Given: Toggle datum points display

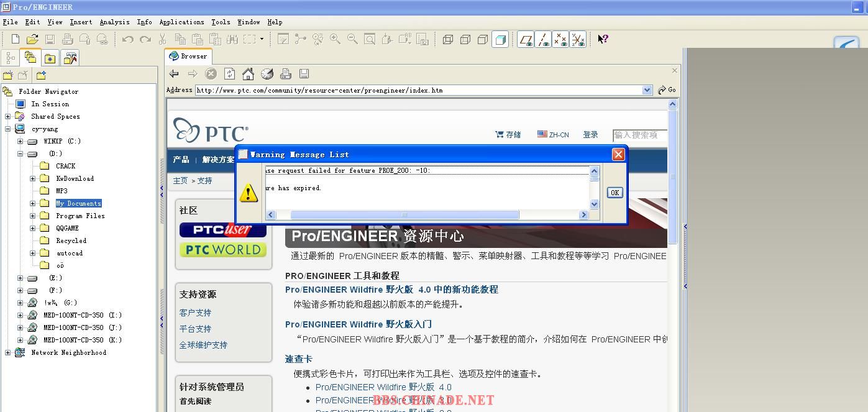Looking at the screenshot, I should click(560, 40).
